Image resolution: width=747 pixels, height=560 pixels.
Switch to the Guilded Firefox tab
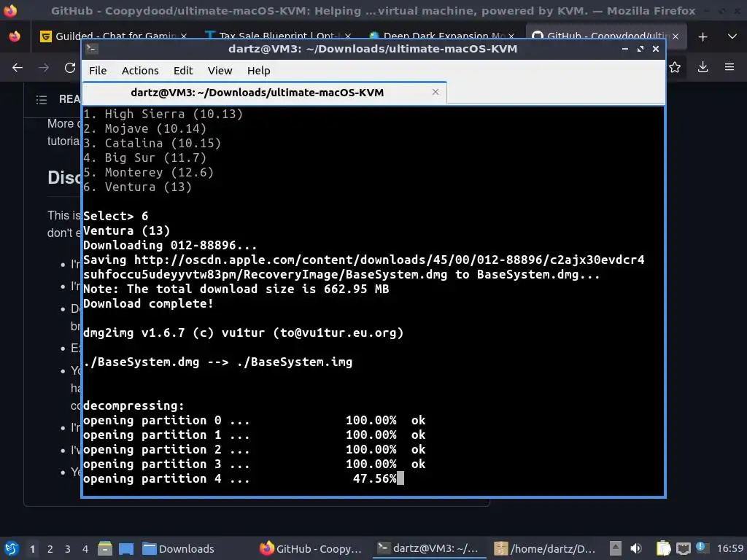tap(113, 36)
